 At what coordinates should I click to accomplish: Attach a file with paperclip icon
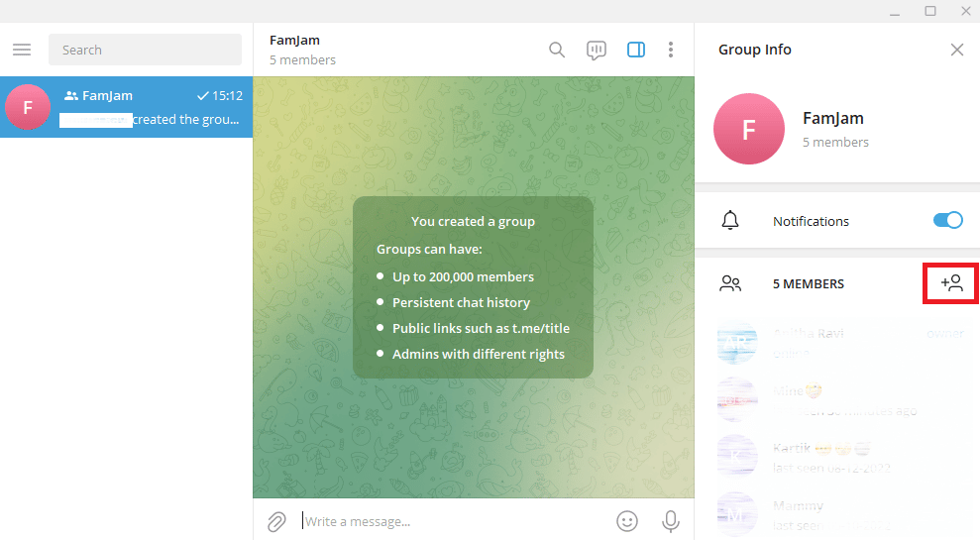[276, 521]
